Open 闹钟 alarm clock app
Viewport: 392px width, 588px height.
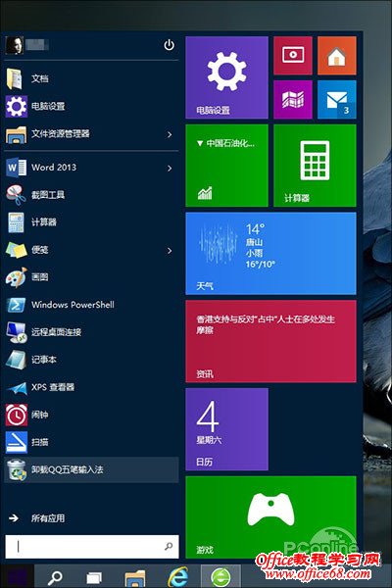pyautogui.click(x=91, y=415)
